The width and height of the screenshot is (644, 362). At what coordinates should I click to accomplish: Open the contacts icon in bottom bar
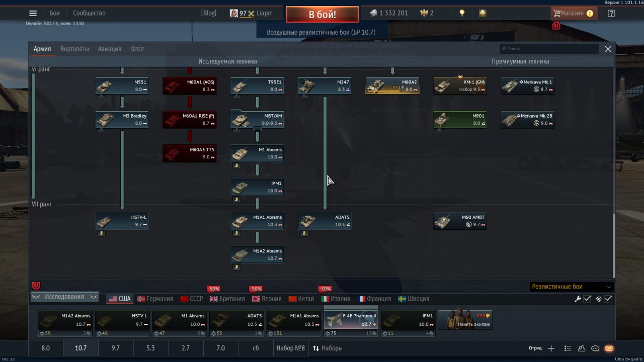[x=582, y=348]
